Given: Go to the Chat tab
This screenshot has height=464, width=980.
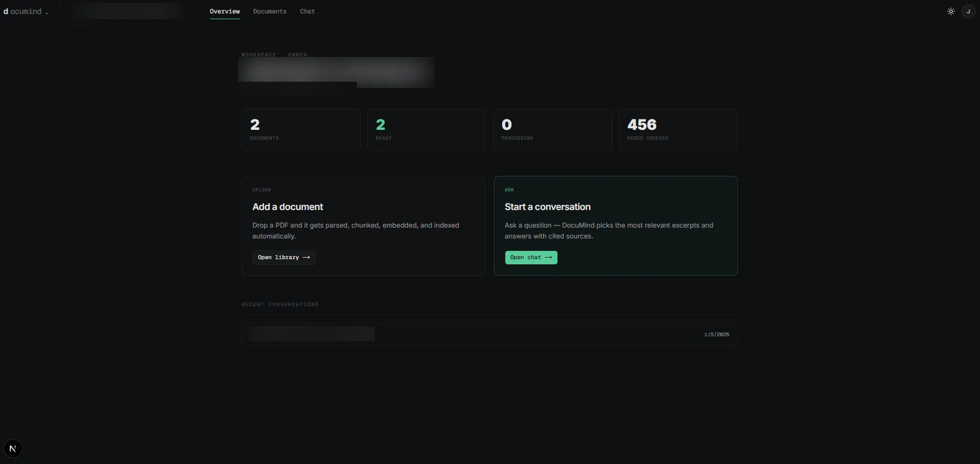Looking at the screenshot, I should tap(307, 11).
